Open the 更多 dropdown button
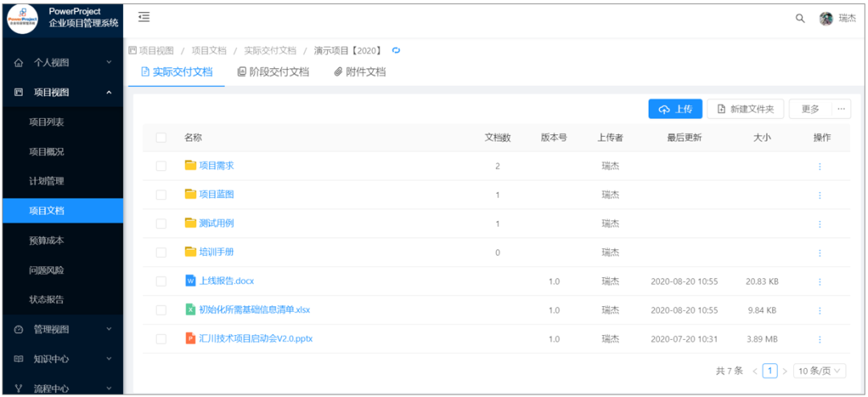 (810, 109)
